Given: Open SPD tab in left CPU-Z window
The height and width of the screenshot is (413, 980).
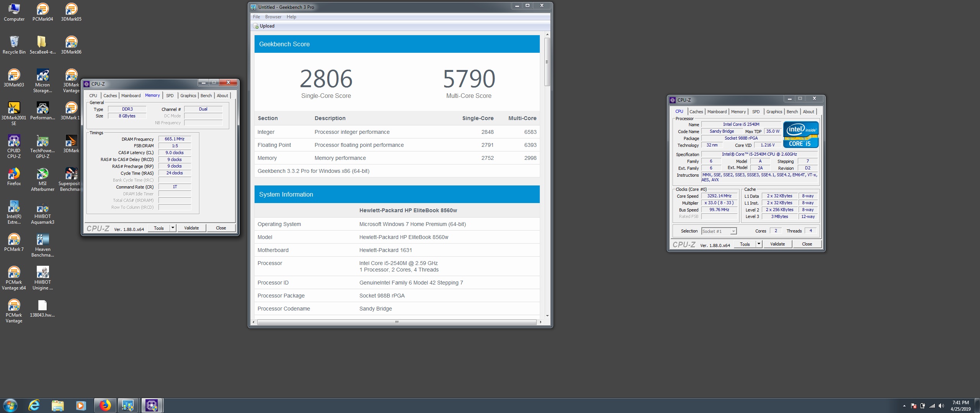Looking at the screenshot, I should (x=170, y=96).
